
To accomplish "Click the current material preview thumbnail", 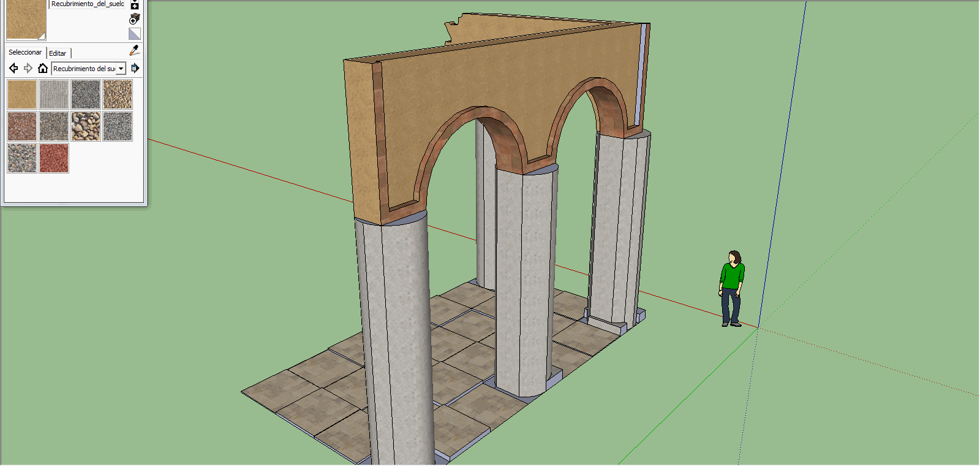I will 26,18.
